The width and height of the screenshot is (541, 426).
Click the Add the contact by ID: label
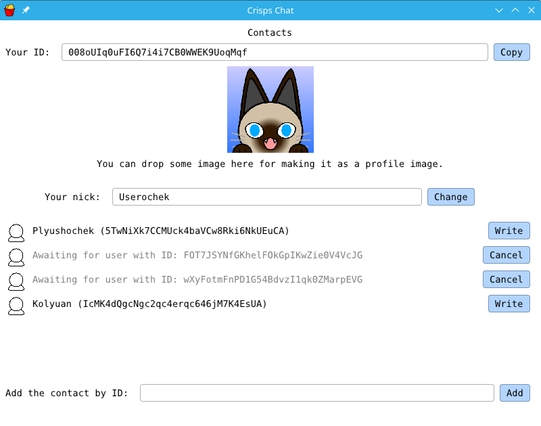pyautogui.click(x=67, y=393)
